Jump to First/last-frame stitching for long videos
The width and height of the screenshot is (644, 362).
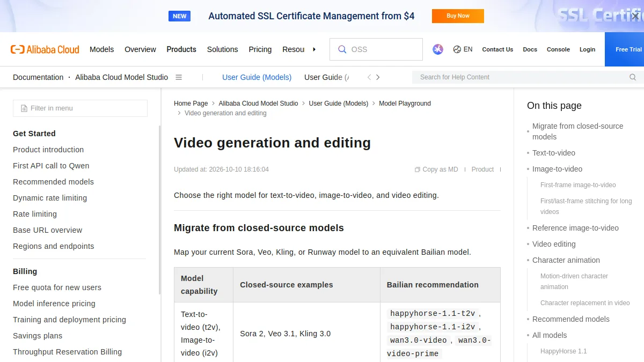coord(586,206)
